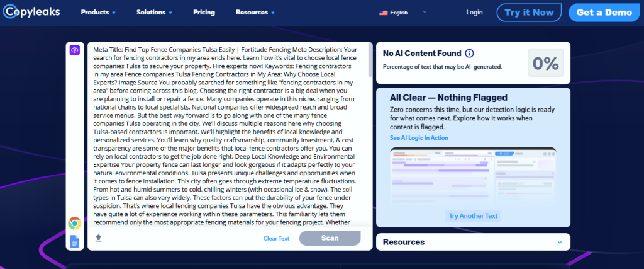This screenshot has width=644, height=269.
Task: Open the Chrome extension icon
Action: click(x=74, y=222)
